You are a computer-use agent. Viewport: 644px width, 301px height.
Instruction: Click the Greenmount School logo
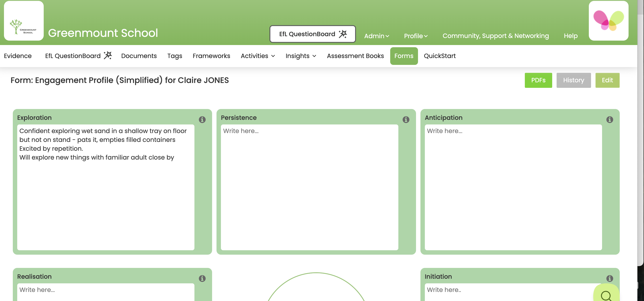(23, 21)
